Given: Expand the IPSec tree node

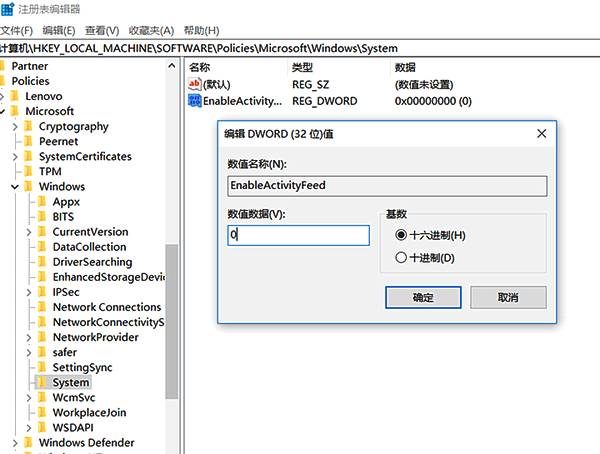Looking at the screenshot, I should coord(29,292).
